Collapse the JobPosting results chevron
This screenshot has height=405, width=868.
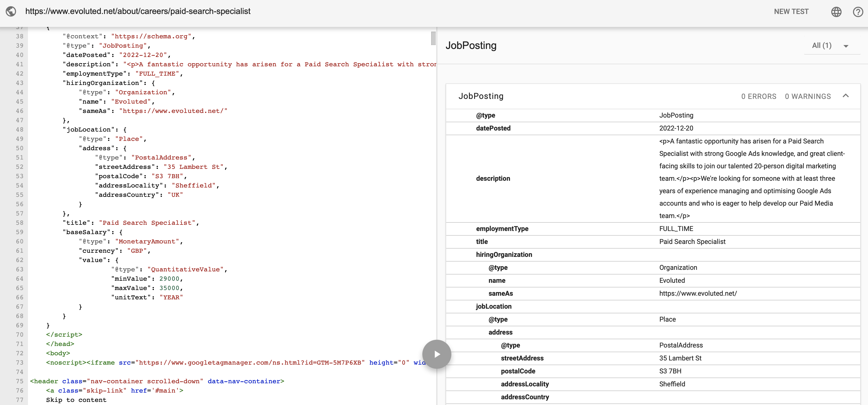coord(845,96)
